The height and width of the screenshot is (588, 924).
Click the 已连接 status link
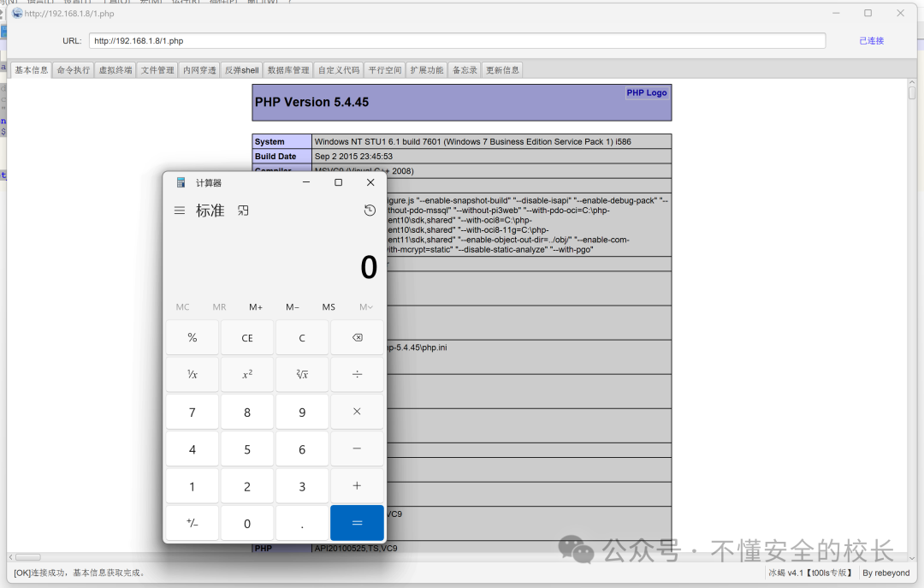tap(872, 41)
